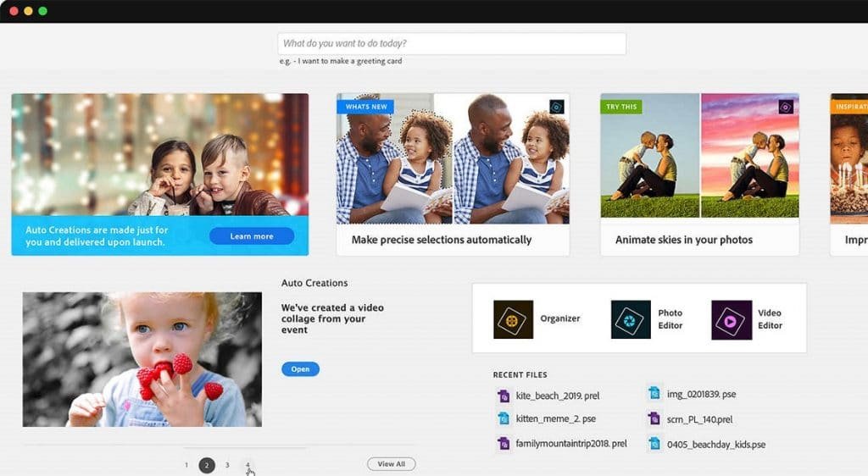This screenshot has height=476, width=868.
Task: Click the View All button
Action: (391, 464)
